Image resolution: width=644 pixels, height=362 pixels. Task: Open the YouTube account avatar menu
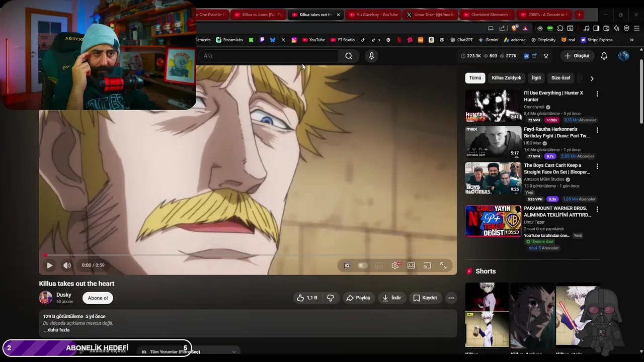(x=623, y=56)
